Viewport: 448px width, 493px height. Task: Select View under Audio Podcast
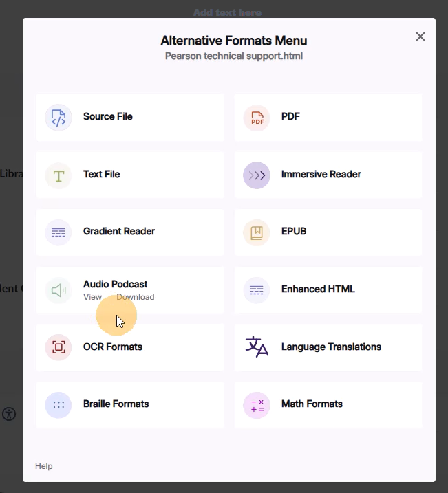[92, 297]
